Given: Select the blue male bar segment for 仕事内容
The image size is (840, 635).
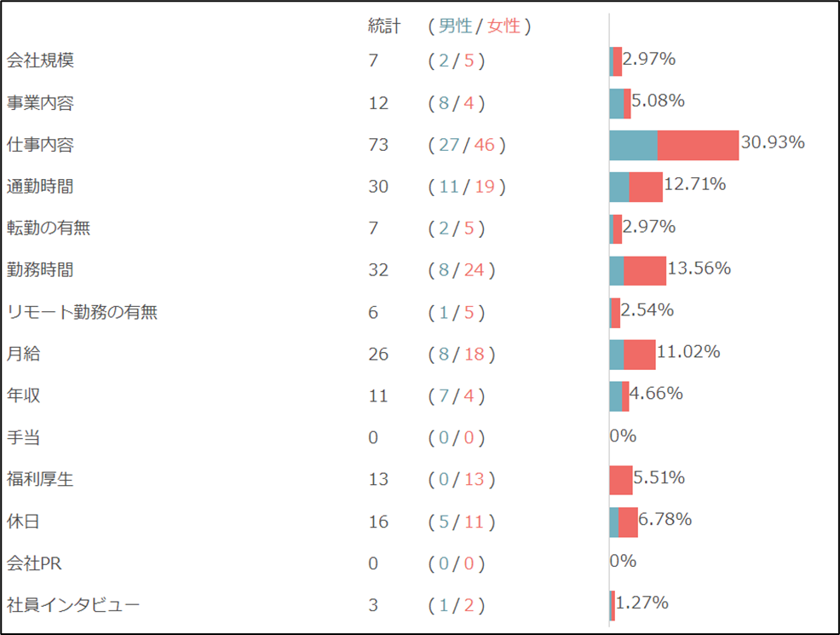Looking at the screenshot, I should pos(633,145).
